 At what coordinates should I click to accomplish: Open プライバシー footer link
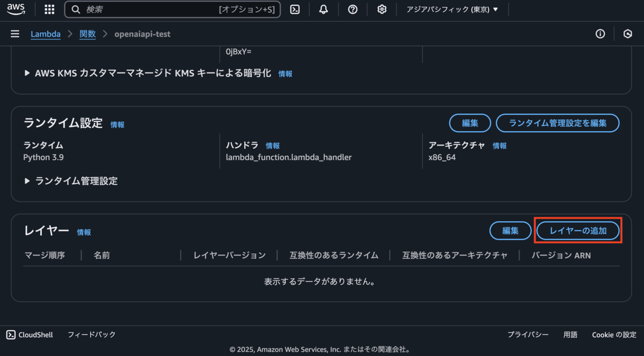pyautogui.click(x=528, y=335)
